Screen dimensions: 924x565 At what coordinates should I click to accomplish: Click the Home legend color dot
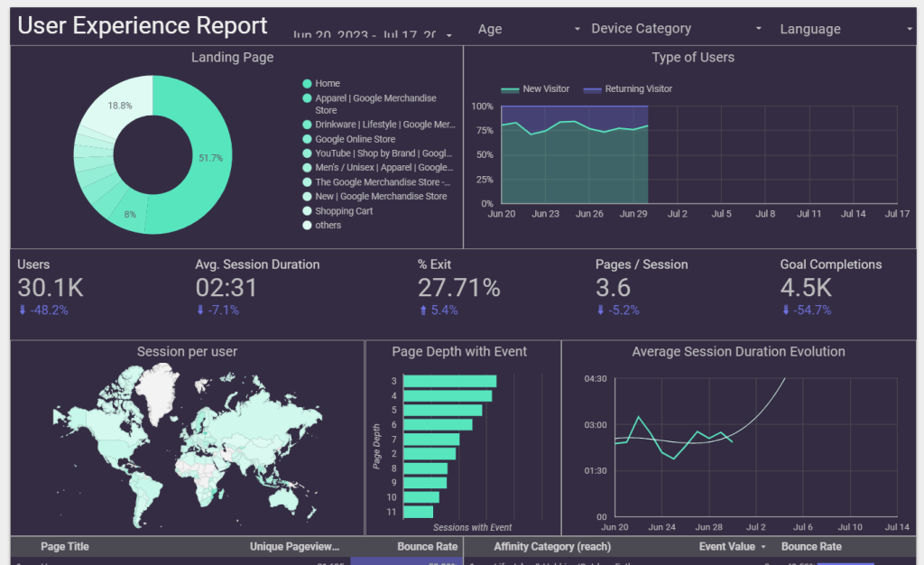pyautogui.click(x=307, y=84)
